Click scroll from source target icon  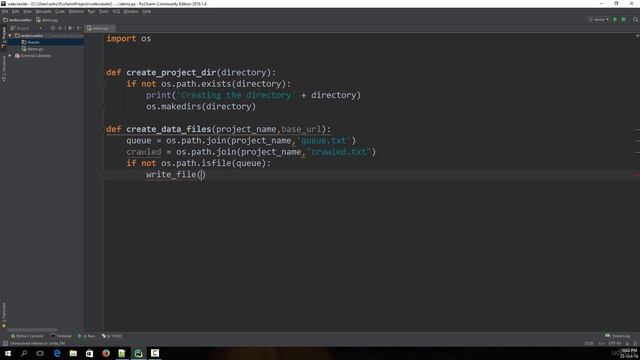tap(53, 28)
